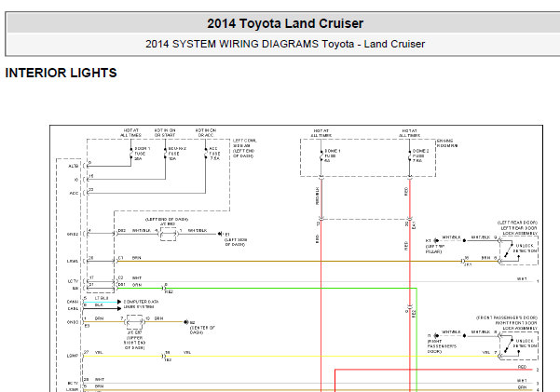Click the RED label at right edge near 2
The width and height of the screenshot is (560, 392).
(522, 367)
